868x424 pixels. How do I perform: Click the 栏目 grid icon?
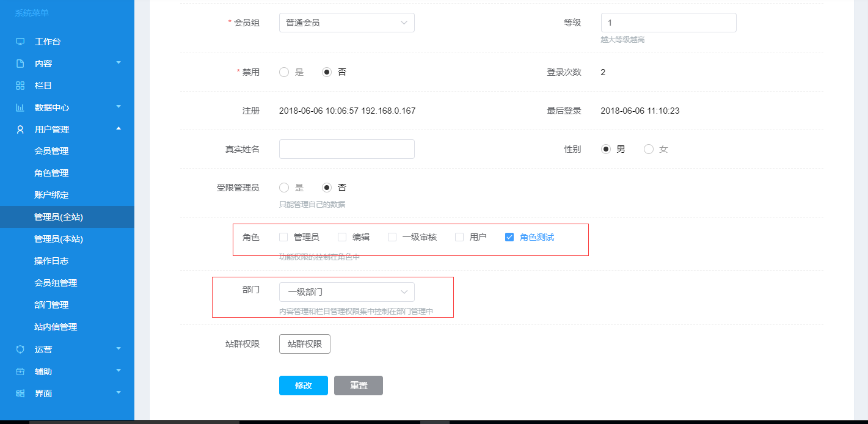coord(20,86)
